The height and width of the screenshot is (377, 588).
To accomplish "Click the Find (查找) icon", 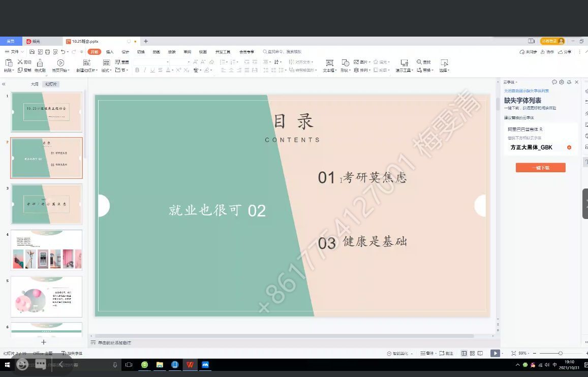I will coord(423,62).
